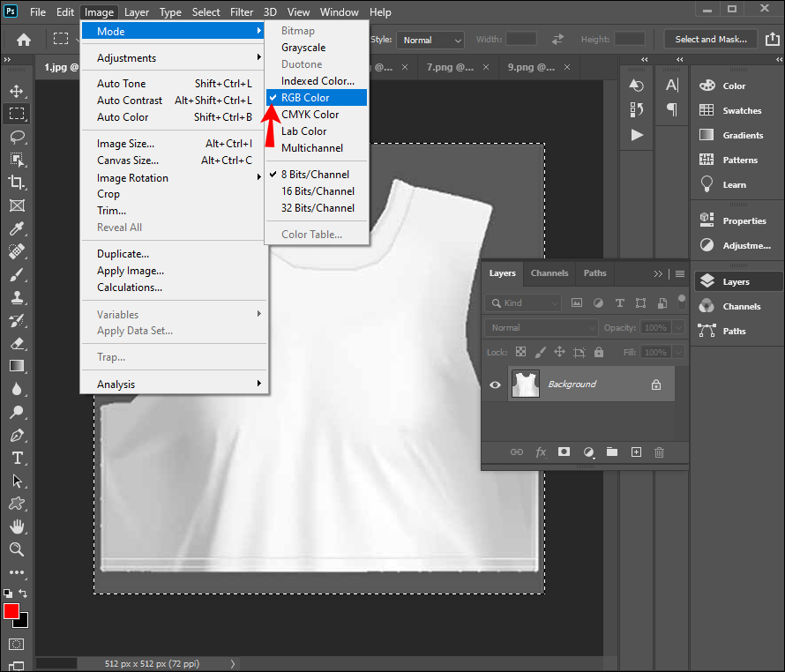This screenshot has width=785, height=672.
Task: Switch to the Channels tab
Action: tap(549, 273)
